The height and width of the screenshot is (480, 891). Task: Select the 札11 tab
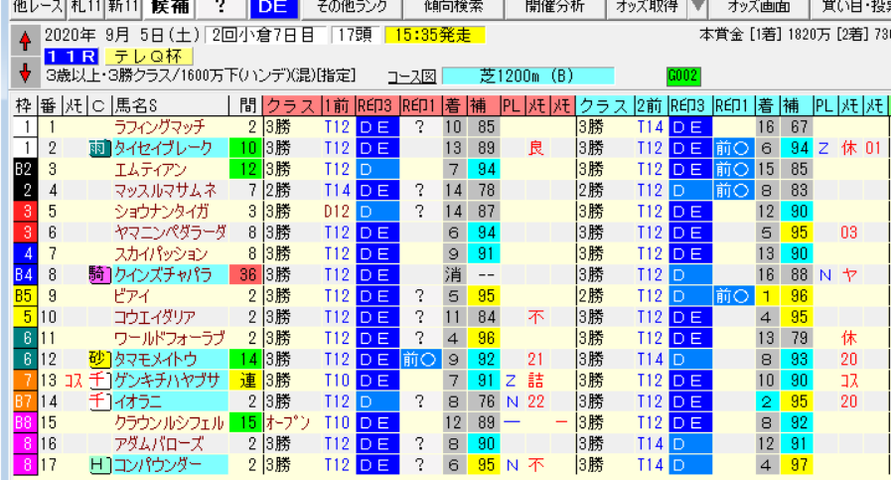85,7
